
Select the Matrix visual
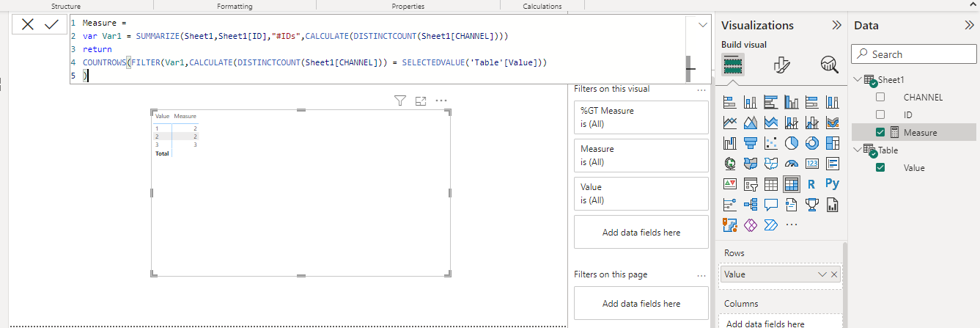(792, 184)
